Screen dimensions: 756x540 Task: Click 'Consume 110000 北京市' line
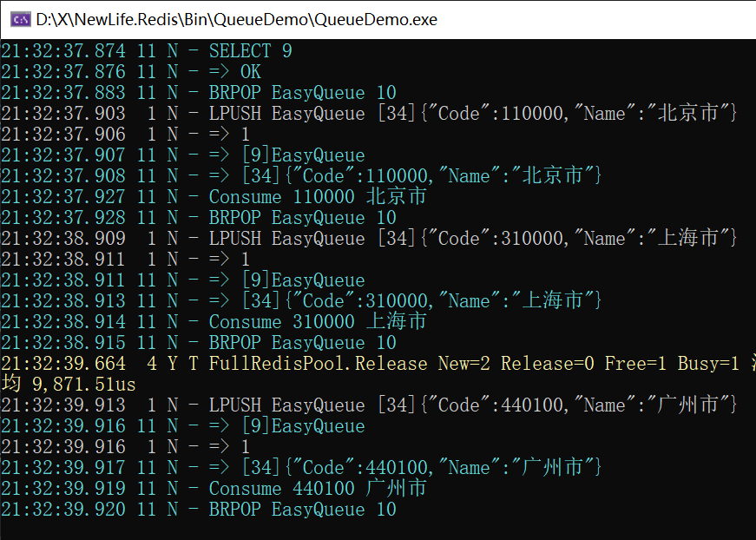click(214, 196)
